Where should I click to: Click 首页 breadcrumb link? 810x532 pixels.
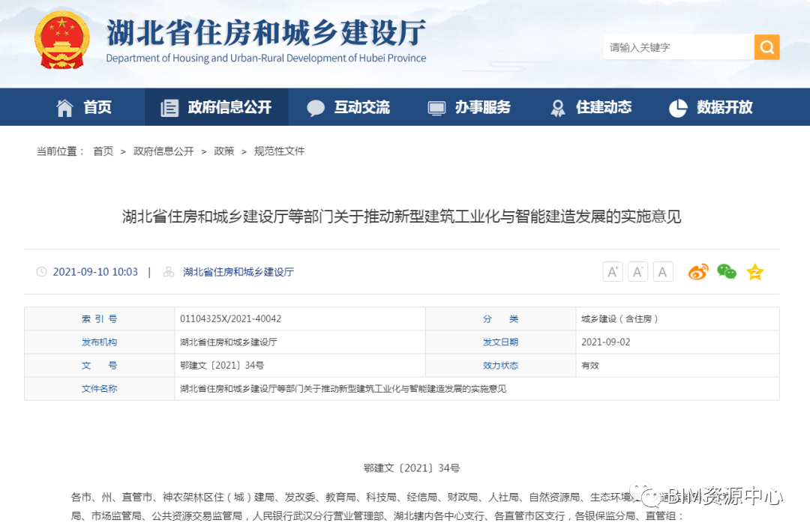coord(103,151)
